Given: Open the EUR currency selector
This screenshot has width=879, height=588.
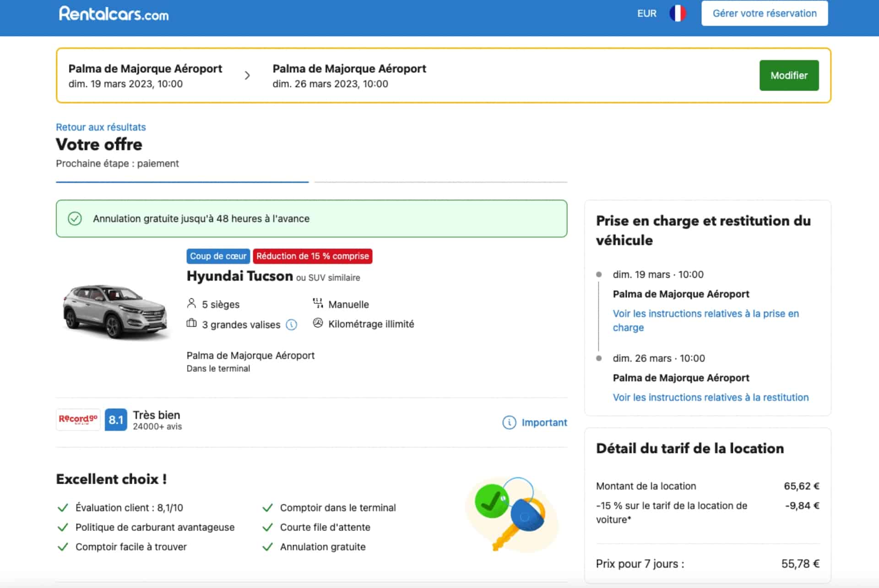Looking at the screenshot, I should (x=646, y=14).
